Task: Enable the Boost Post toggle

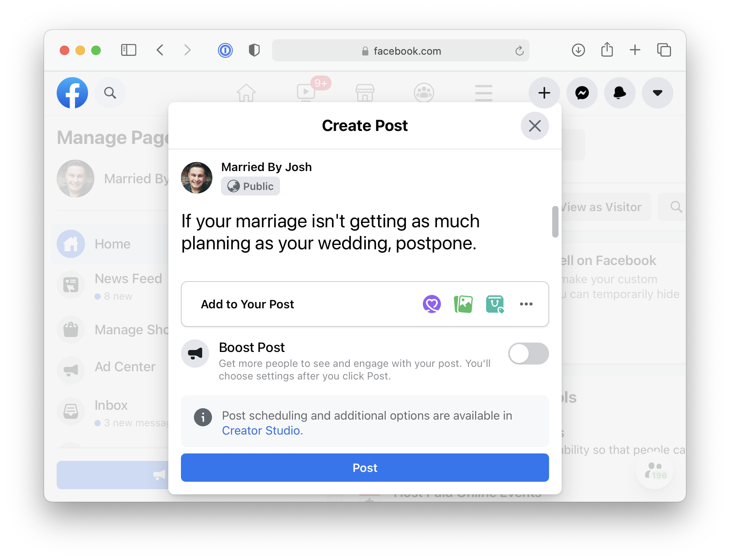Action: click(528, 354)
